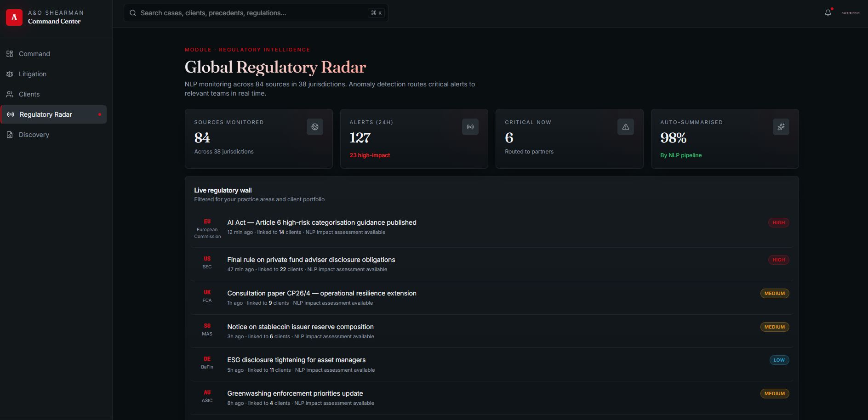
Task: Click the EU European Commission source label
Action: click(207, 229)
